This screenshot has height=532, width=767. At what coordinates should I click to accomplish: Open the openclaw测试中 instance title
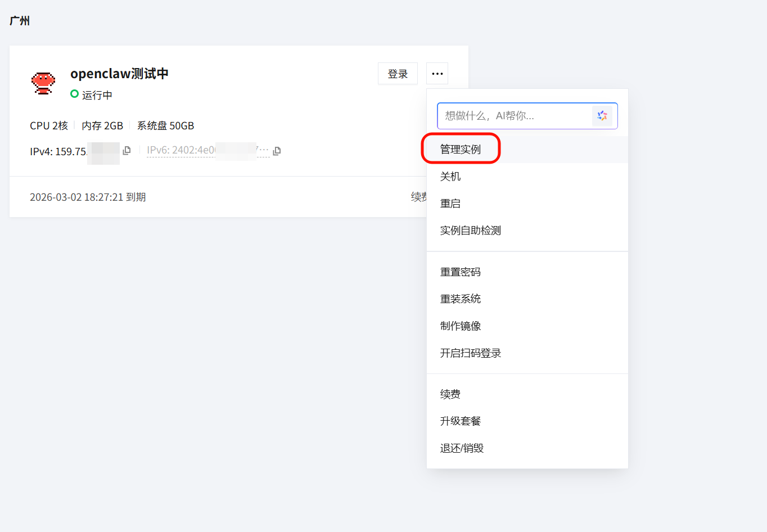click(119, 74)
